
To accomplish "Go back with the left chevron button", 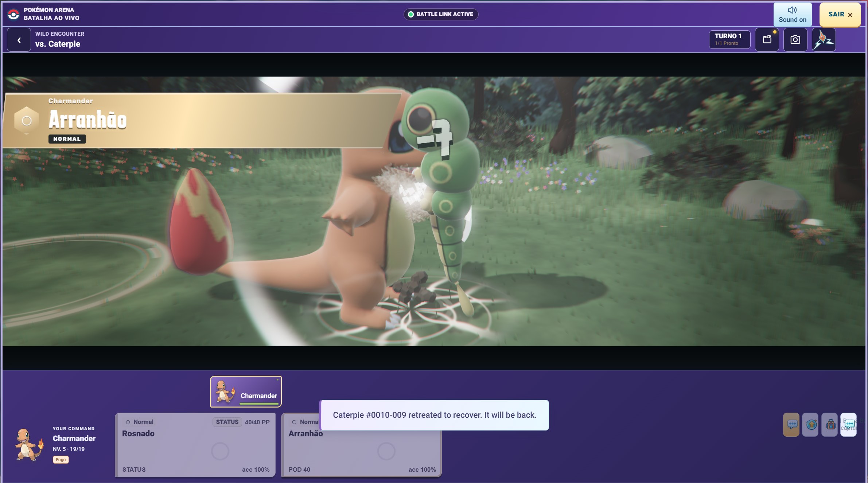I will [19, 40].
